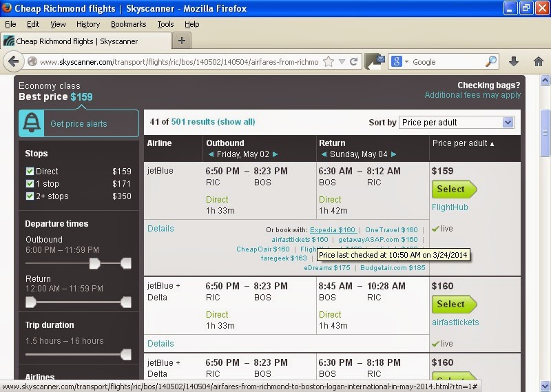This screenshot has height=392, width=551.
Task: Open the FlightHub link
Action: pyautogui.click(x=450, y=207)
